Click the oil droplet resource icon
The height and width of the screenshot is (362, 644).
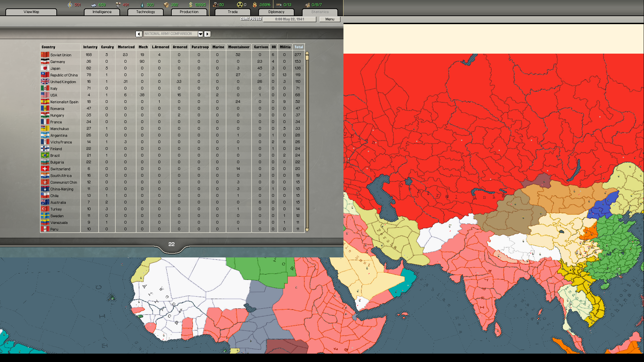[142, 4]
